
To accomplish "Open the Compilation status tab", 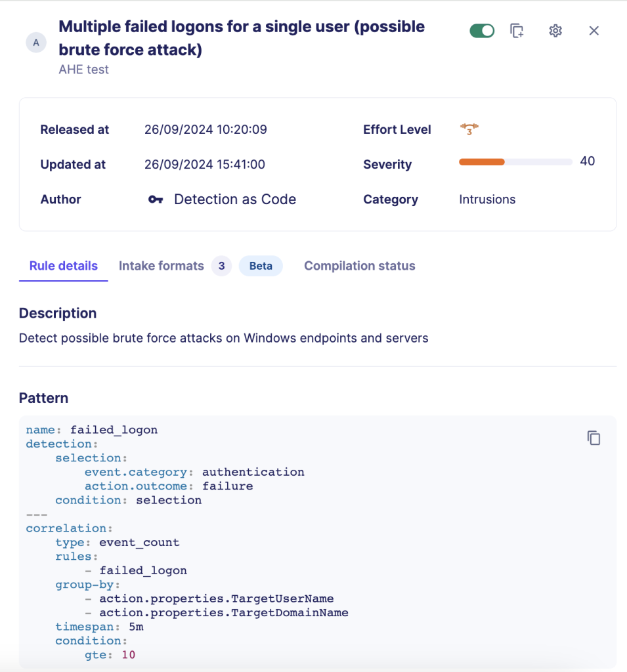I will [359, 266].
